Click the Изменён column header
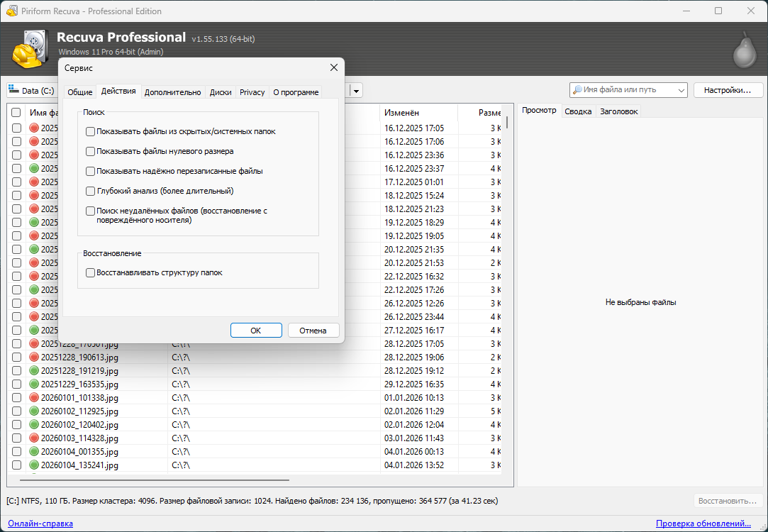This screenshot has height=532, width=768. [419, 113]
